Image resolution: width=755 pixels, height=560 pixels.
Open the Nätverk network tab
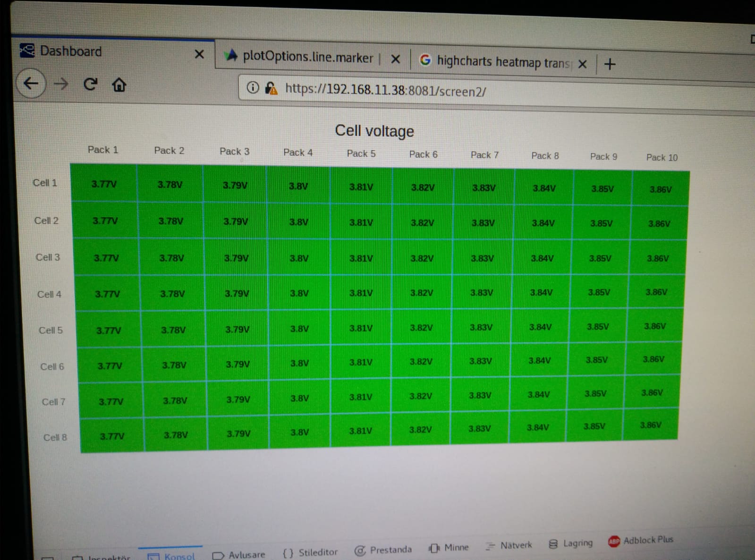[x=509, y=545]
